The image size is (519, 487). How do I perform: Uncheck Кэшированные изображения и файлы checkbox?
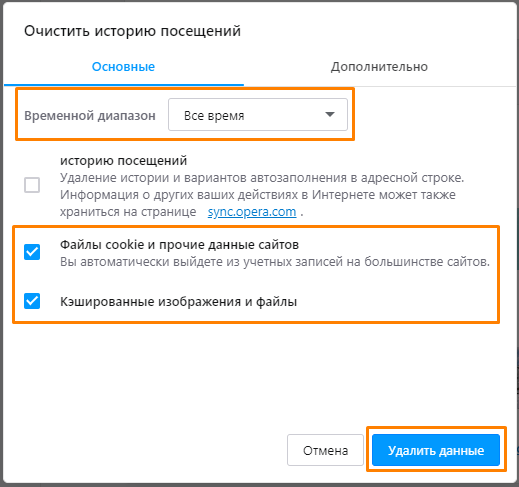pyautogui.click(x=32, y=301)
